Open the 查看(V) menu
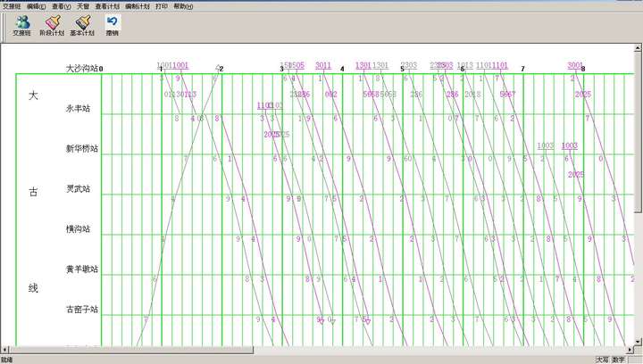Screen dimensions: 643x364 62,6
